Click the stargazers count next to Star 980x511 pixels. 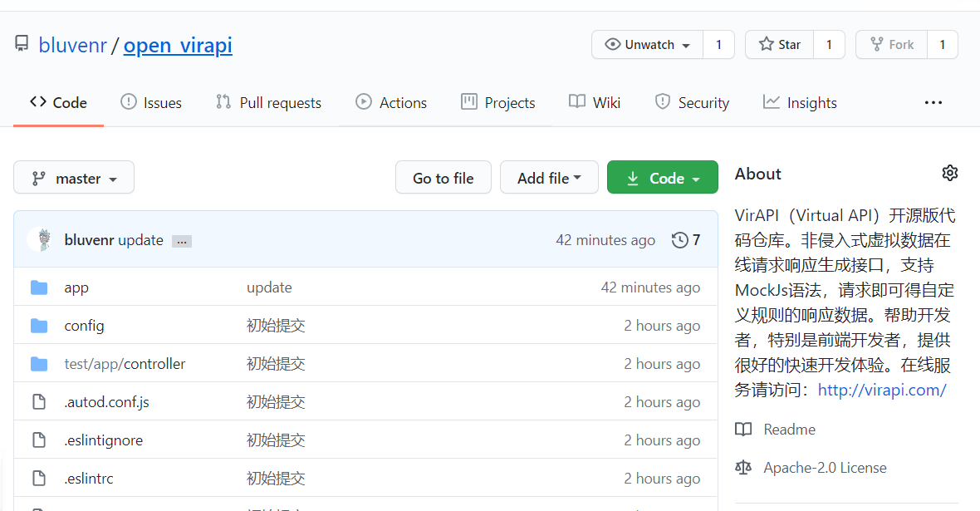[x=830, y=44]
